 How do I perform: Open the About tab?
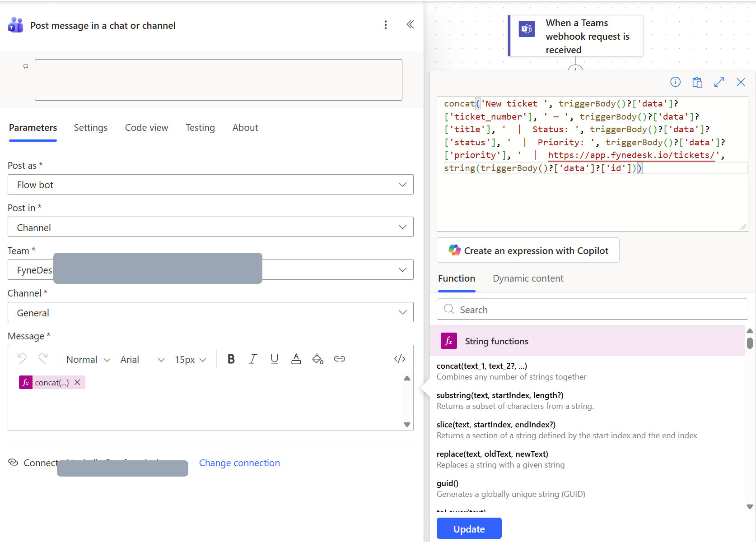[x=245, y=128]
